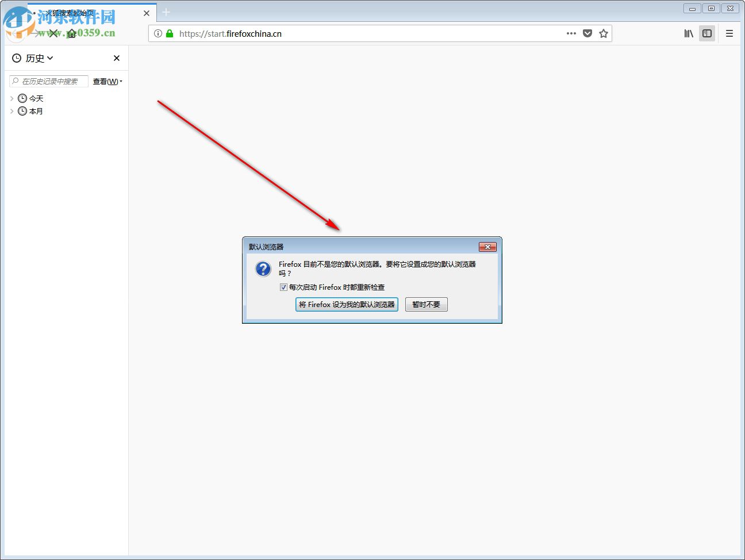Open the Library icon in the toolbar

click(688, 33)
